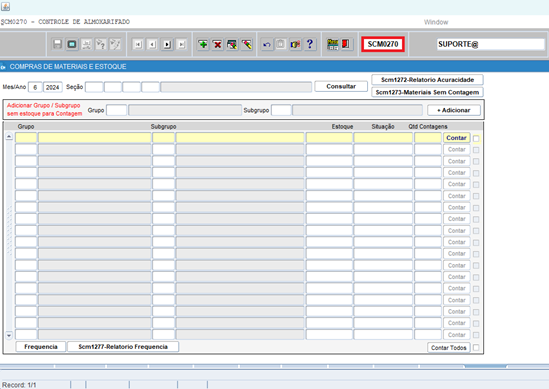Click the Frequencia button
549x389 pixels.
pos(41,347)
